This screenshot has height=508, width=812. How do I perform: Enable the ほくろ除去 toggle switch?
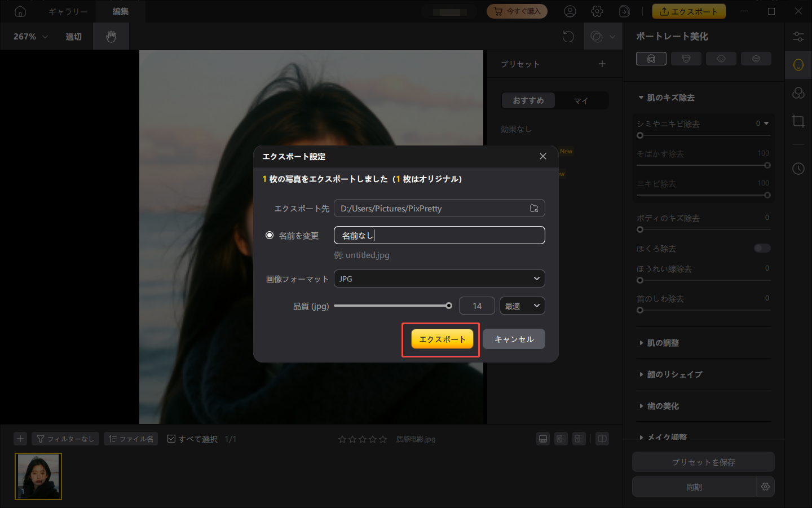(x=762, y=248)
